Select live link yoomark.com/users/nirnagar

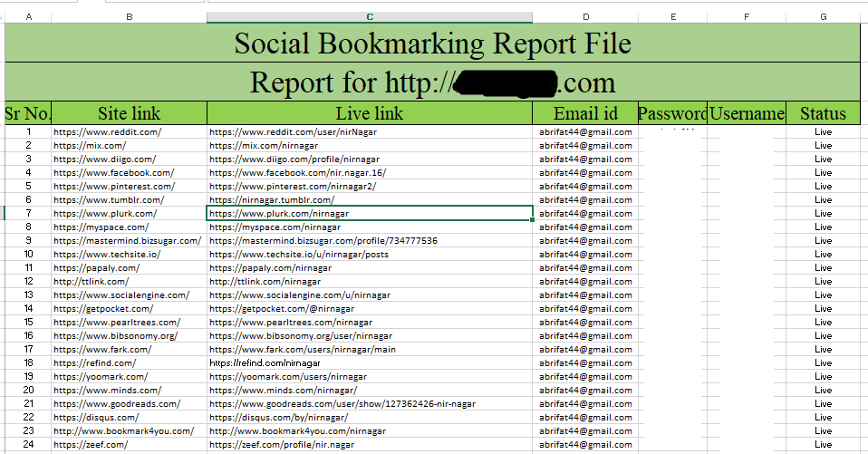pyautogui.click(x=288, y=376)
